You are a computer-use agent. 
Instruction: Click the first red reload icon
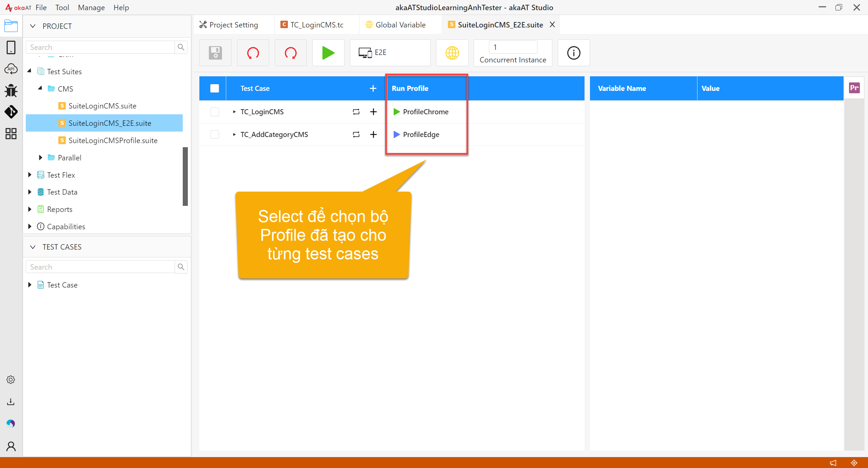[x=253, y=53]
